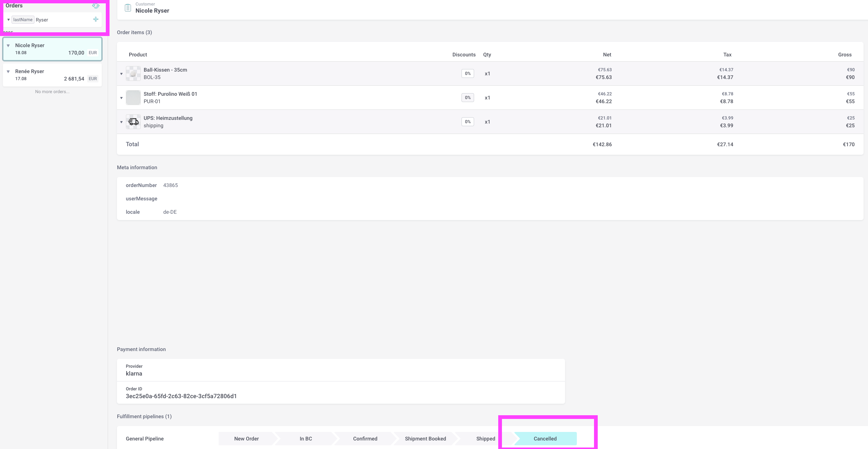Expand the Ball-Kissen order item row
Screen dimensions: 868x449
[x=121, y=74]
